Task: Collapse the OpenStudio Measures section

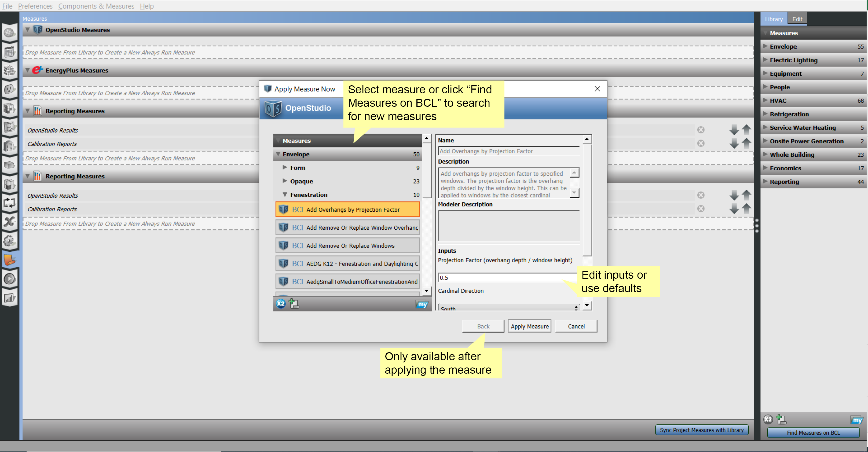Action: point(28,30)
